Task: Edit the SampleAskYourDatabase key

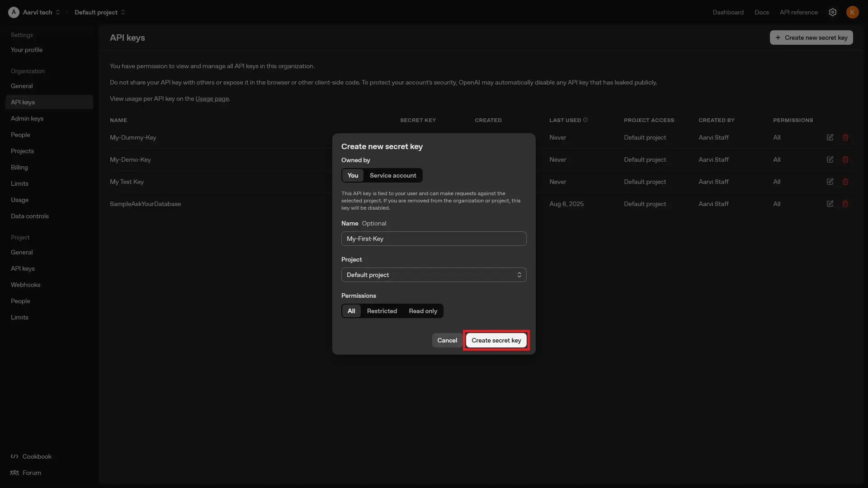Action: click(x=830, y=204)
